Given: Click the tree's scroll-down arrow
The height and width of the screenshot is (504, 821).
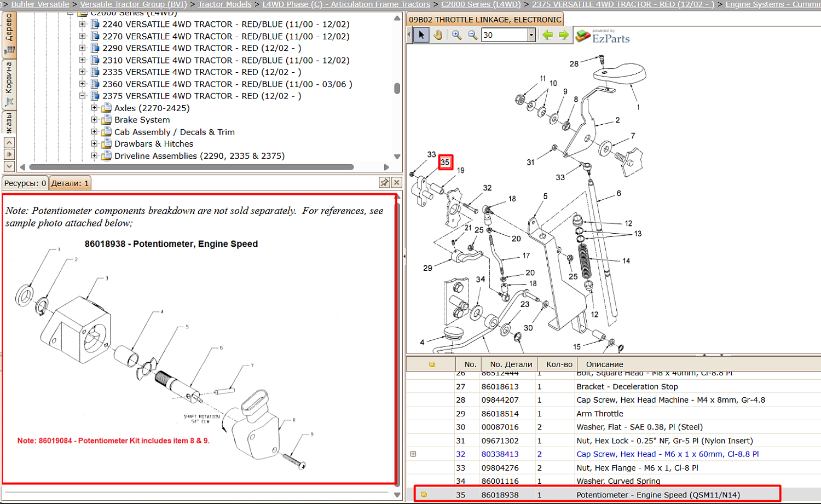Looking at the screenshot, I should [397, 157].
